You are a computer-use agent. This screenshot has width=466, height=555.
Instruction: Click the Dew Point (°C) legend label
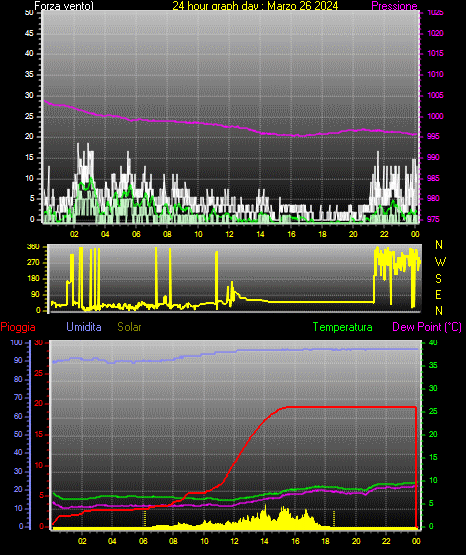(427, 327)
